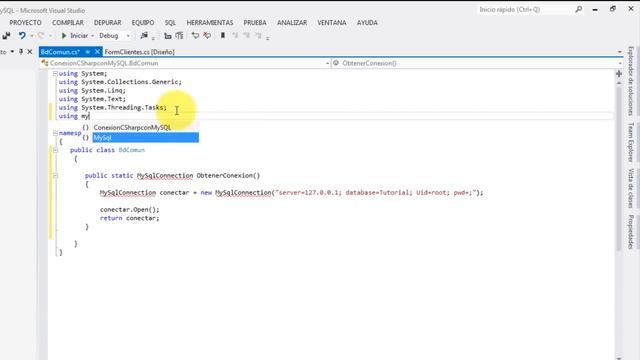Open the AYUDA menu

[367, 23]
